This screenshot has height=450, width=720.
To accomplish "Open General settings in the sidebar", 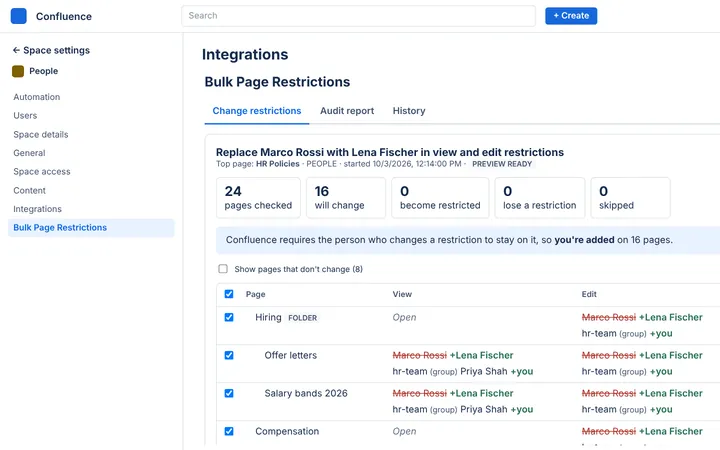I will pos(29,153).
